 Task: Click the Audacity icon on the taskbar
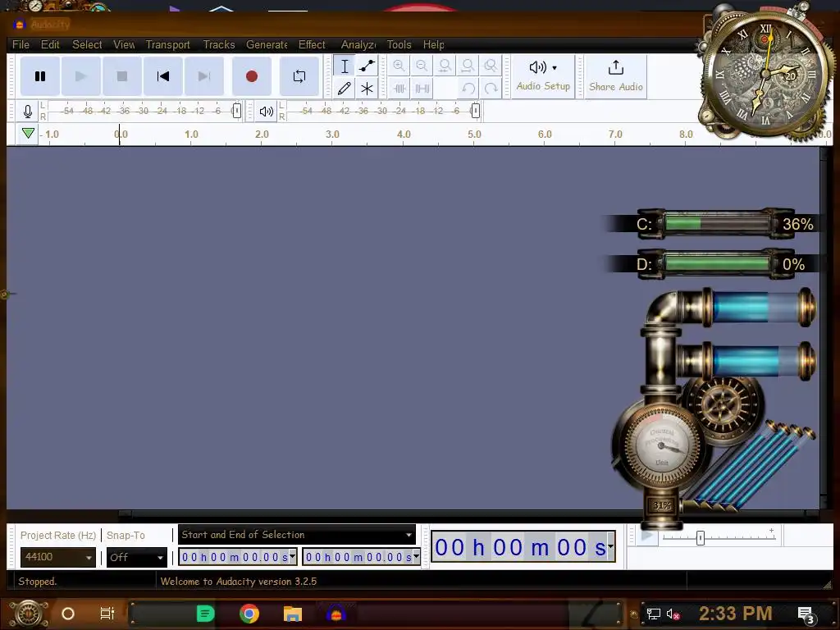(x=336, y=614)
